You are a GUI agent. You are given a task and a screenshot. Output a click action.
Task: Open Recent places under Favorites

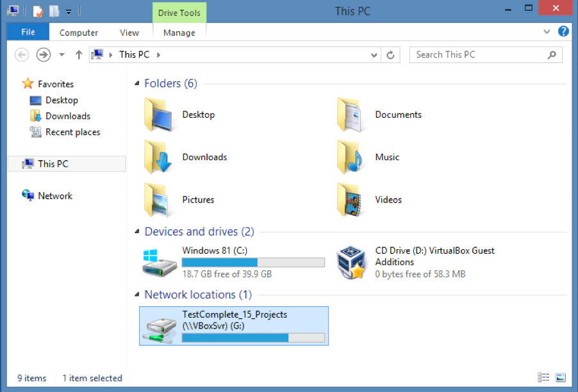[x=72, y=132]
